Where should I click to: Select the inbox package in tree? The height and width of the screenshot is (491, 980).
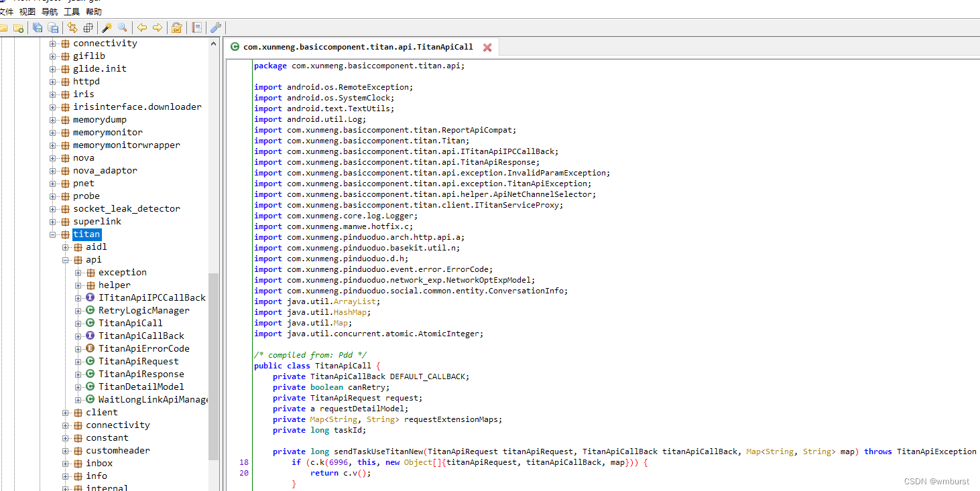(99, 463)
